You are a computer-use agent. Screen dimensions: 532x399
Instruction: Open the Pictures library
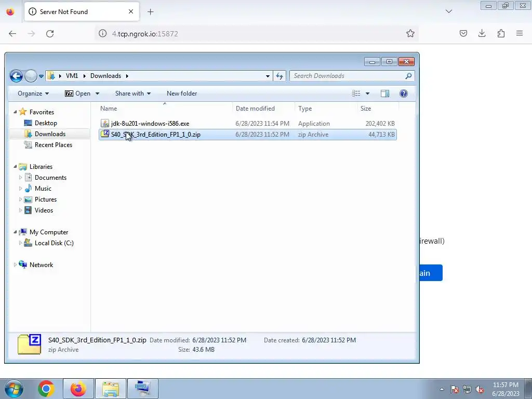pos(46,199)
